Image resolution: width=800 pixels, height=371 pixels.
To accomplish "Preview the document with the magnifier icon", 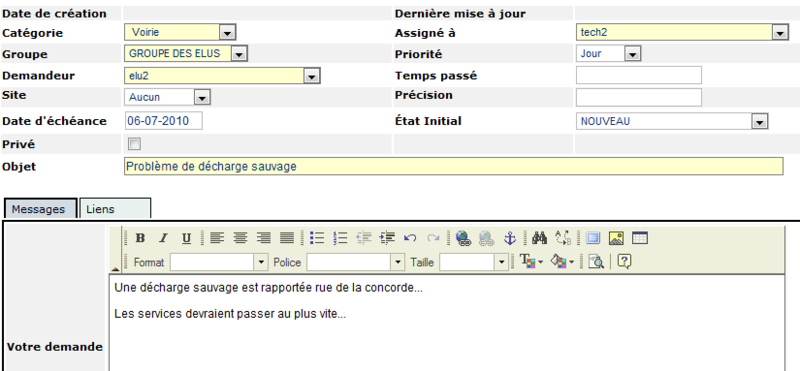I will pos(595,262).
